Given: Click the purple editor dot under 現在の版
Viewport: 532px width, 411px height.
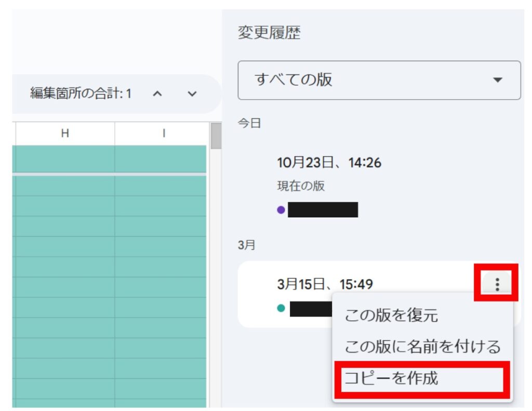Looking at the screenshot, I should 281,210.
